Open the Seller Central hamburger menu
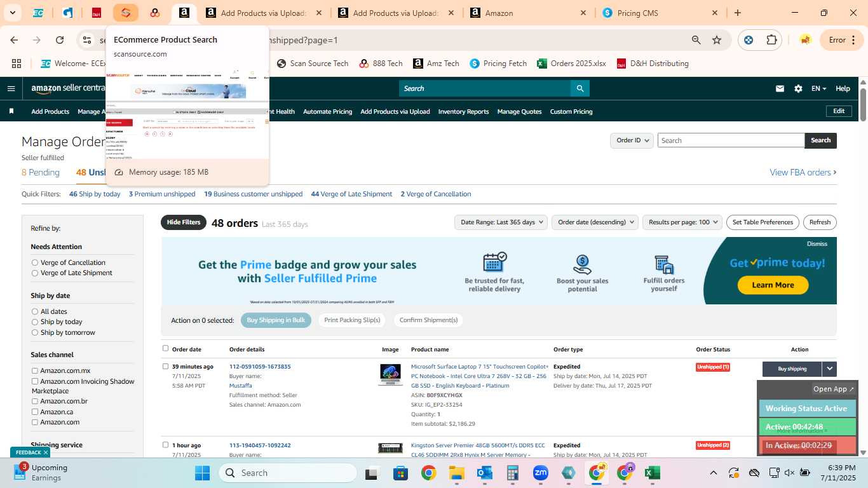This screenshot has width=868, height=488. (x=11, y=88)
